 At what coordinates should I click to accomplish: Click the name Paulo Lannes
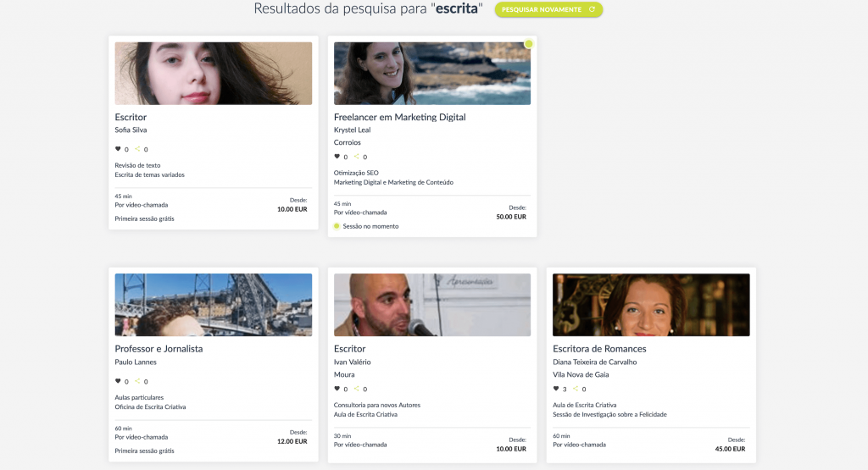(136, 362)
